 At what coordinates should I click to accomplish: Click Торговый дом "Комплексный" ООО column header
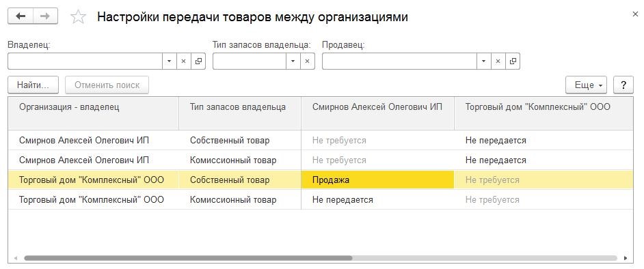coord(544,113)
